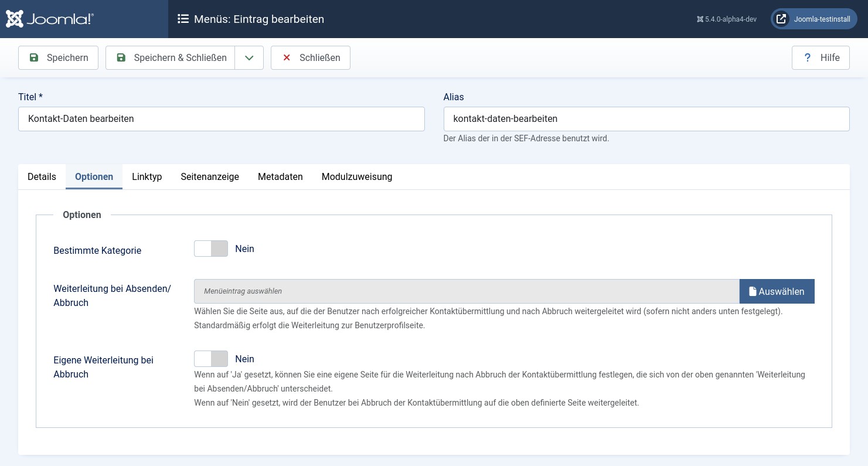This screenshot has height=466, width=868.
Task: Toggle Eigene Weiterleitung bei Abbruch switch
Action: point(211,359)
